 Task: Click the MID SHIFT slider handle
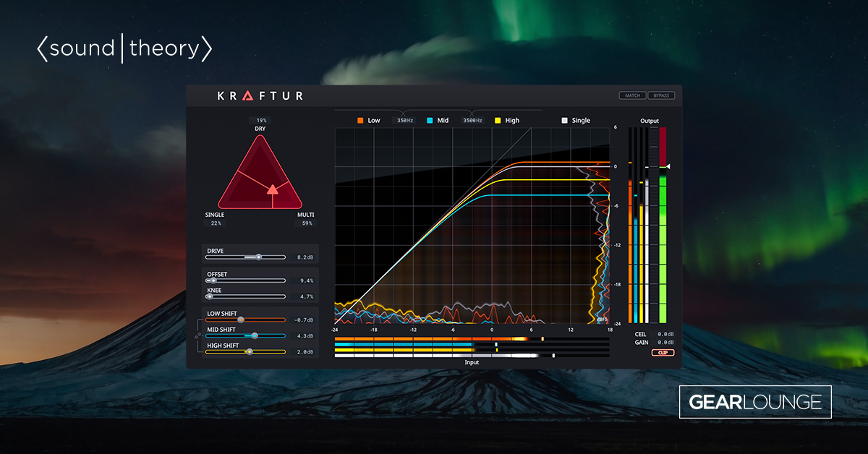[x=255, y=335]
